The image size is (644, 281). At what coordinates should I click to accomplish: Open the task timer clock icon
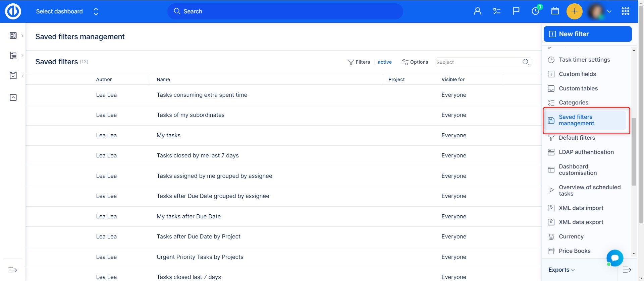535,11
